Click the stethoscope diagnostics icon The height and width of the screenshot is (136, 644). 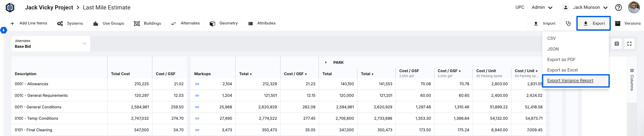tap(568, 24)
